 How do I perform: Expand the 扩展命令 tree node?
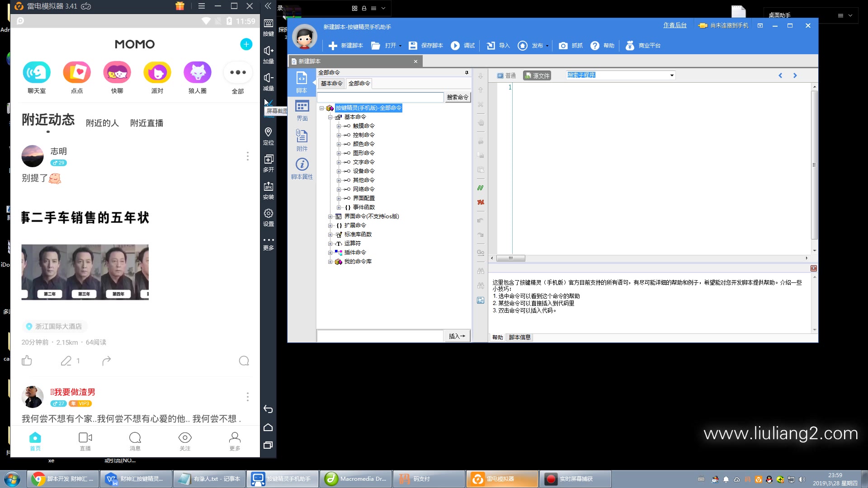click(330, 225)
